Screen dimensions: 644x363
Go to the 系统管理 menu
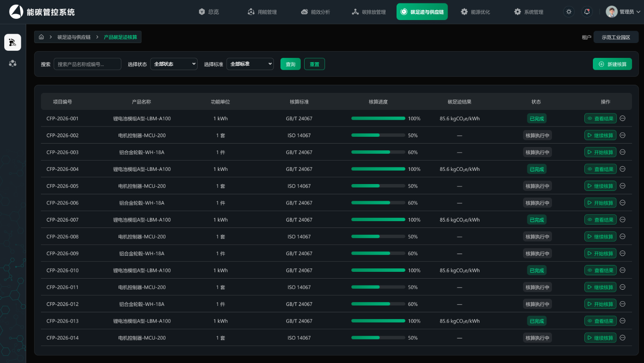(x=529, y=12)
